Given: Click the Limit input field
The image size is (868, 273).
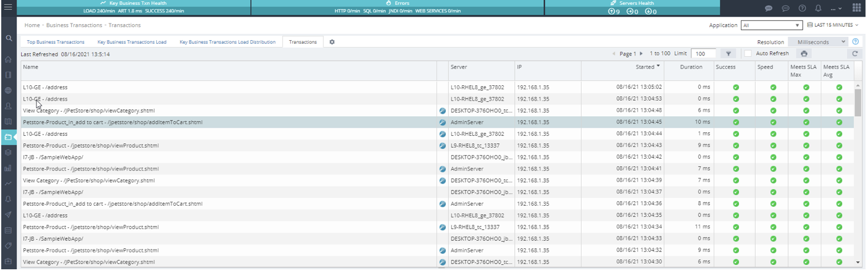Looking at the screenshot, I should [703, 54].
